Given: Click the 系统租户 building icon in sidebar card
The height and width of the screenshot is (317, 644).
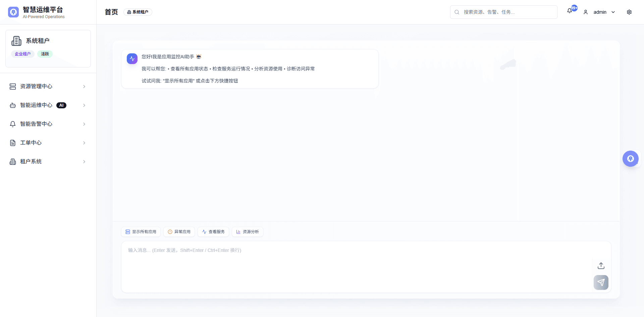Looking at the screenshot, I should (16, 41).
